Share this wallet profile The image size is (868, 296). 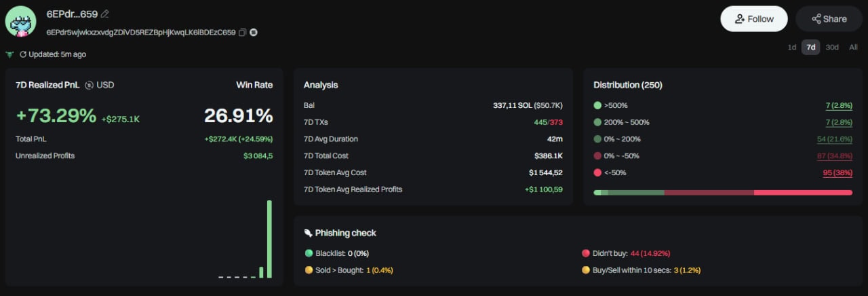click(829, 19)
